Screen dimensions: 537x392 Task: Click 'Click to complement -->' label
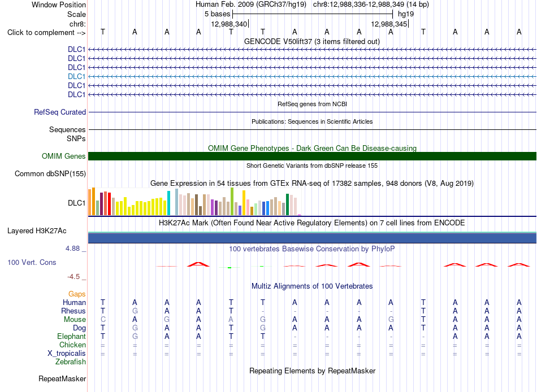(46, 33)
